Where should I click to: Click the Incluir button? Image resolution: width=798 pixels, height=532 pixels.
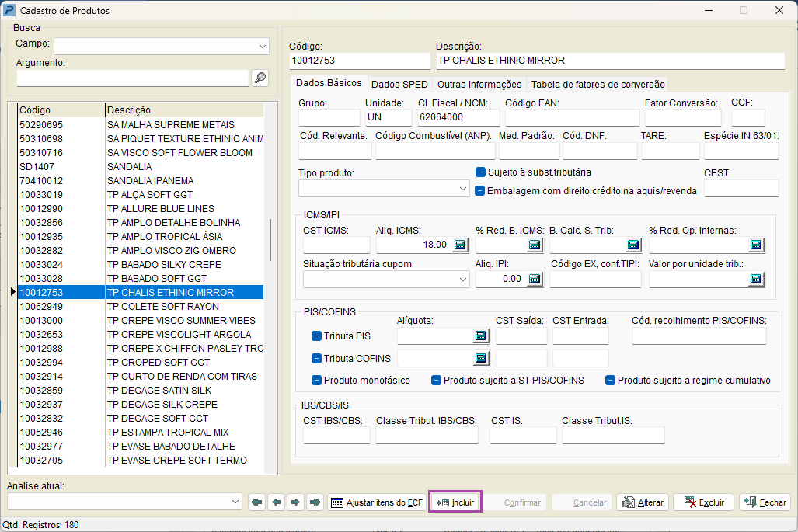click(456, 502)
